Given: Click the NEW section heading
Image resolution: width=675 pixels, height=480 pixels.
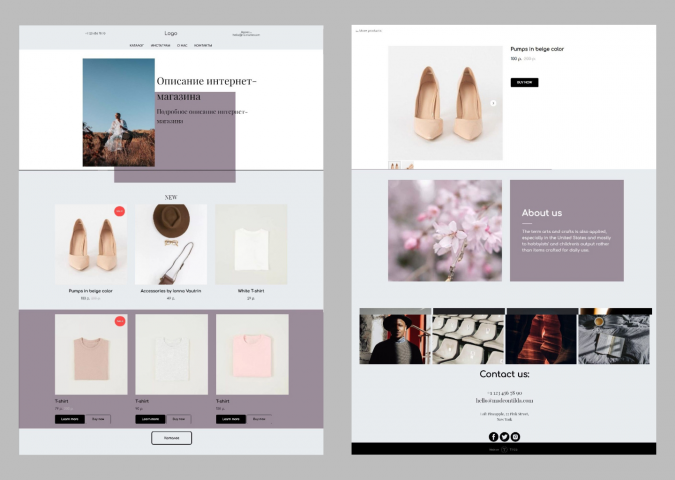Looking at the screenshot, I should coord(171,197).
